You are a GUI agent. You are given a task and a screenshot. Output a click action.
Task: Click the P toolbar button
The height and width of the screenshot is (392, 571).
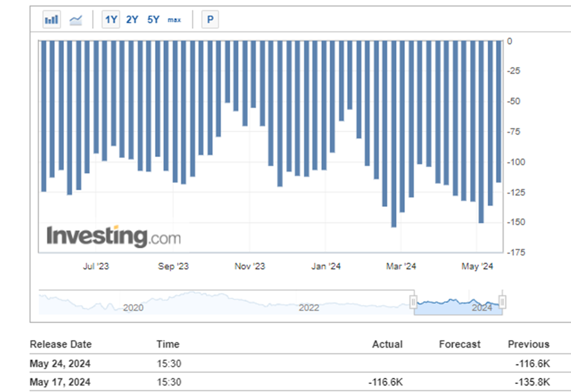click(210, 20)
